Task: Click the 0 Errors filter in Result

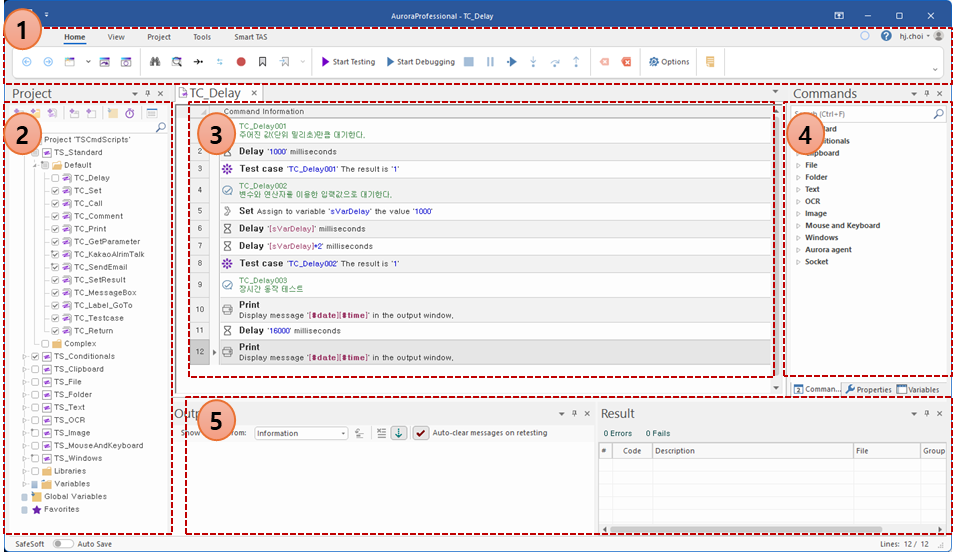Action: pos(618,433)
